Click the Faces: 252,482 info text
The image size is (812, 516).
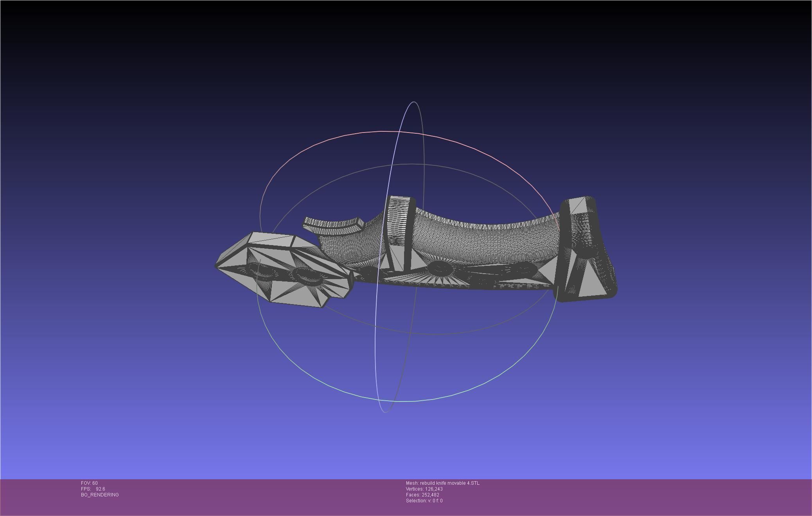[422, 495]
